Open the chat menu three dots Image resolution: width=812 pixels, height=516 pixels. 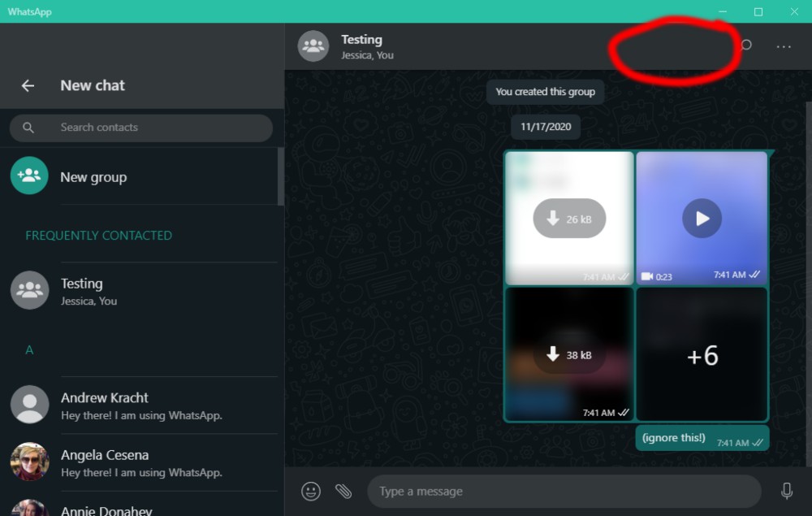784,46
